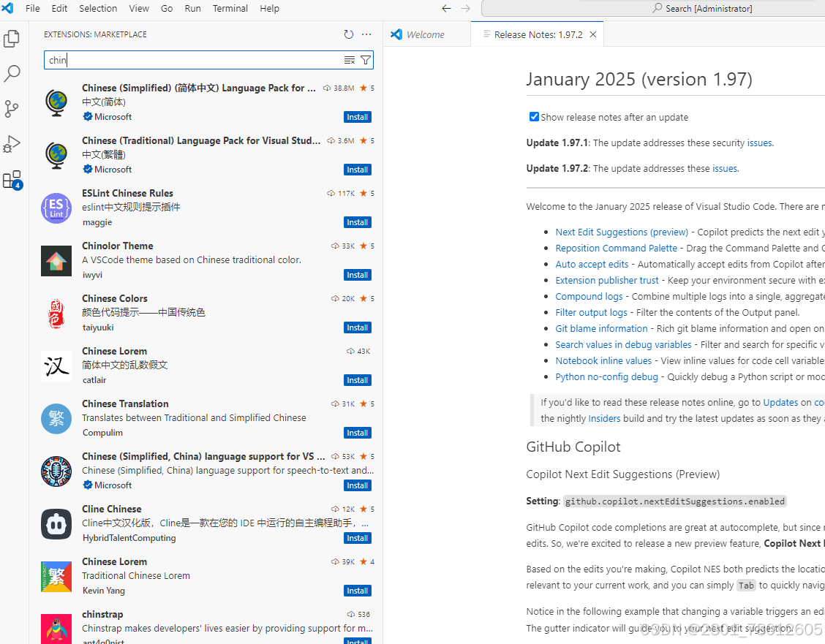Viewport: 825px width, 644px height.
Task: Open the Insiders build link
Action: [x=604, y=418]
